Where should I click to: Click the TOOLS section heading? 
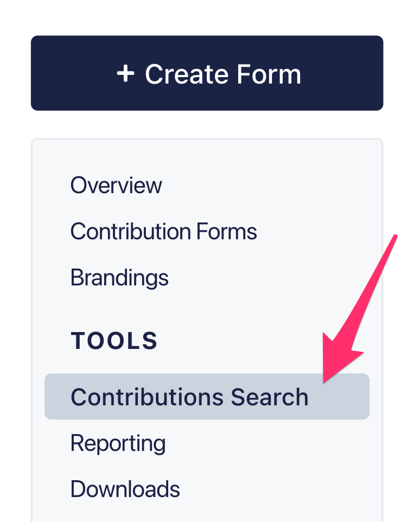114,341
